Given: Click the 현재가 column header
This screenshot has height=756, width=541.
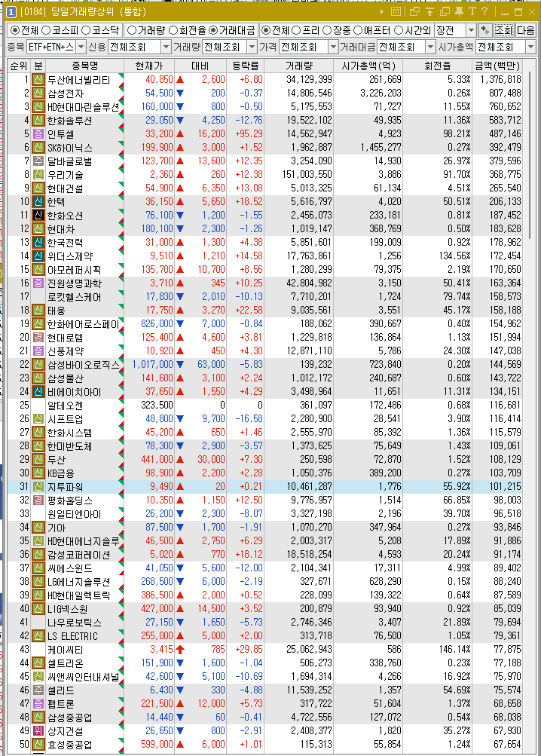Looking at the screenshot, I should 149,66.
